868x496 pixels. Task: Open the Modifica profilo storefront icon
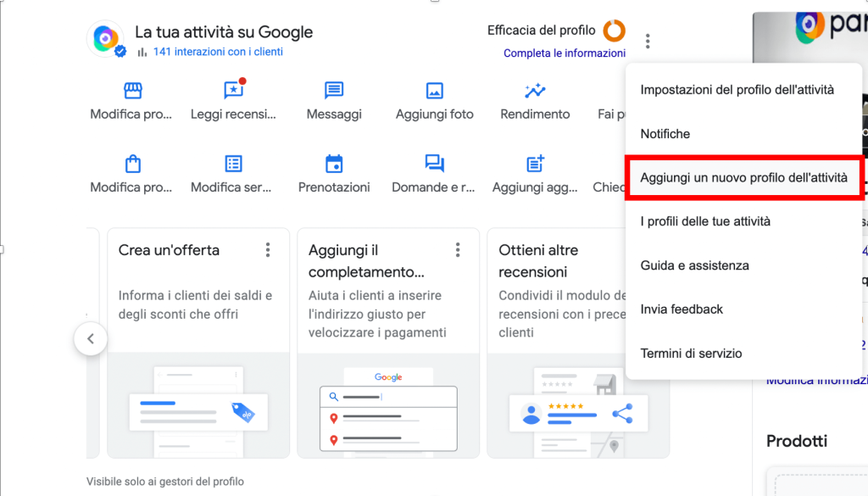(x=133, y=90)
